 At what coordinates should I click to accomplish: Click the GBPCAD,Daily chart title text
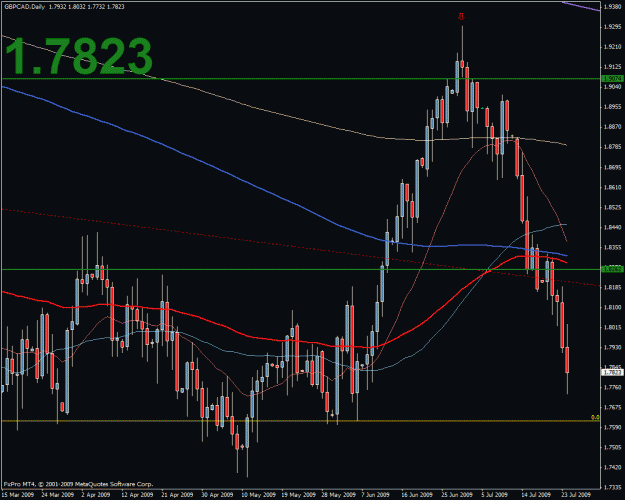coord(24,7)
